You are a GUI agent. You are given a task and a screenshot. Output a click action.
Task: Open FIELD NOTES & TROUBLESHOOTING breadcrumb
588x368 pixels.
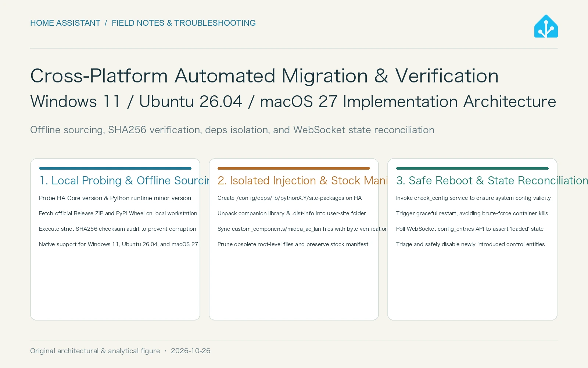coord(184,23)
